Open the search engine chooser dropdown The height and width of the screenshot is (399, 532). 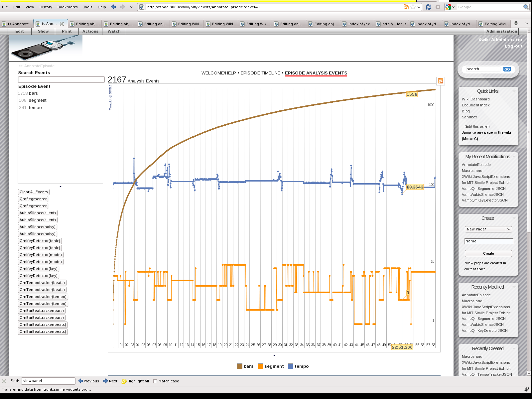coord(450,7)
